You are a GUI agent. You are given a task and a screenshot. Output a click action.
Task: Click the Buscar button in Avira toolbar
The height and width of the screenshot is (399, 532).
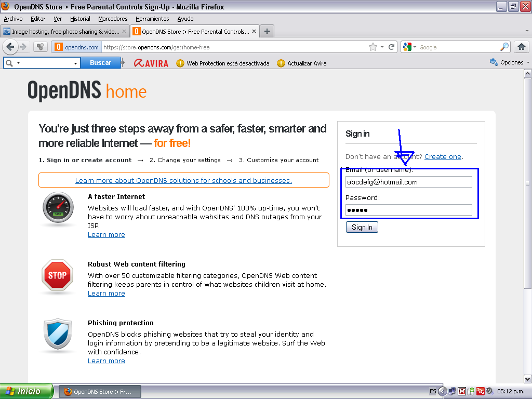coord(100,63)
